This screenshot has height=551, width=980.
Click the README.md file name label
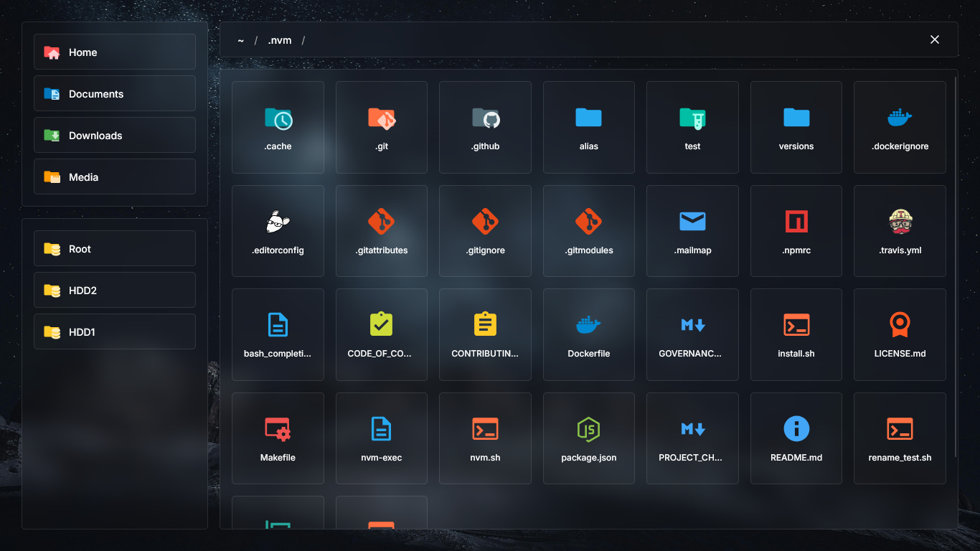pyautogui.click(x=796, y=458)
